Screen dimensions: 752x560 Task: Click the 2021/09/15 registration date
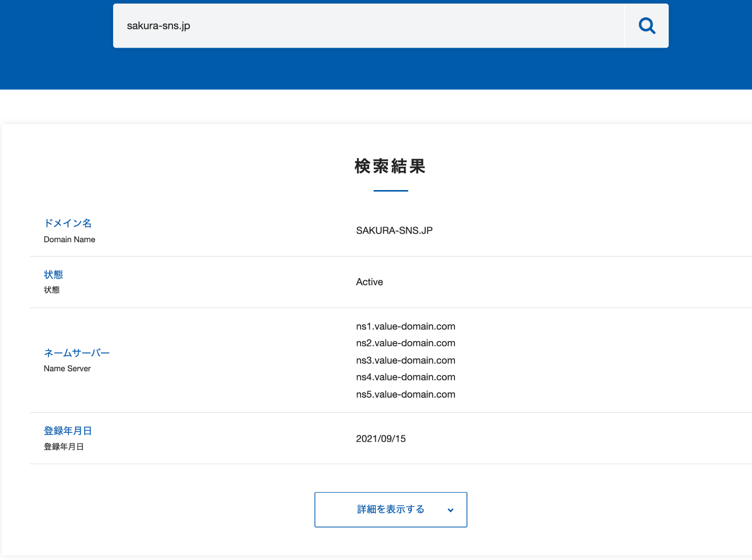(380, 439)
